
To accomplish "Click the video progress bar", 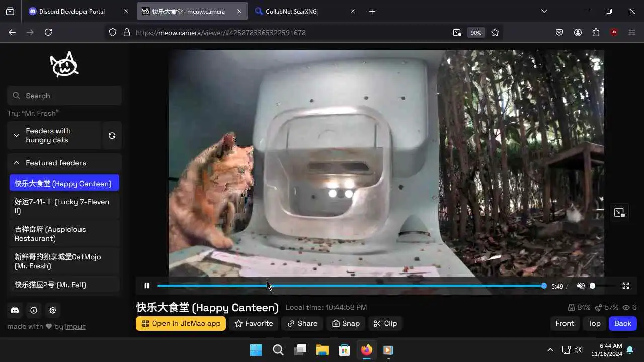I will click(x=351, y=286).
